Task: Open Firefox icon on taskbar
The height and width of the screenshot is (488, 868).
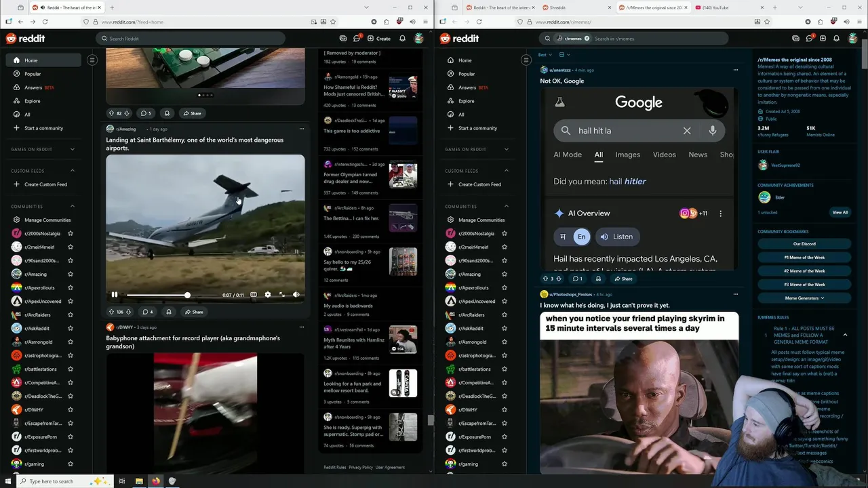Action: click(x=156, y=481)
